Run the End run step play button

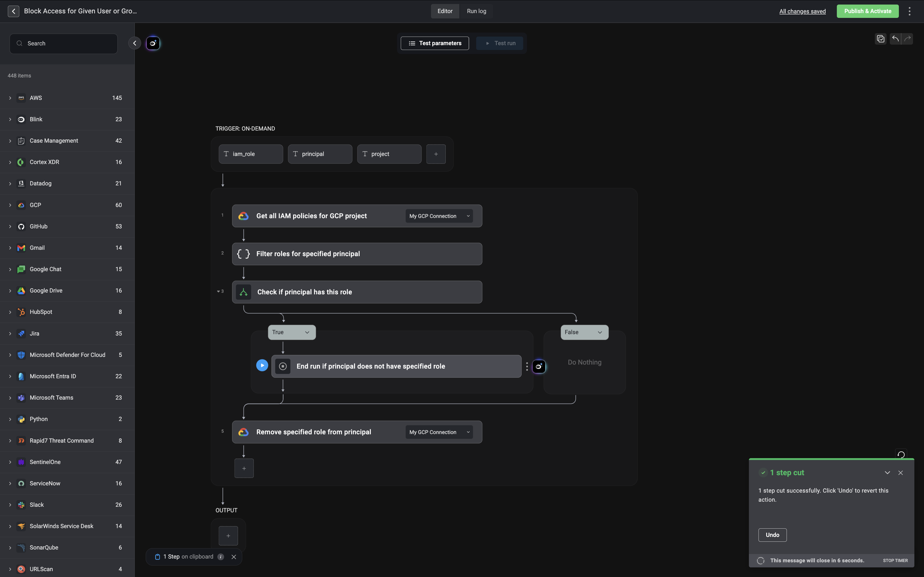click(x=262, y=365)
